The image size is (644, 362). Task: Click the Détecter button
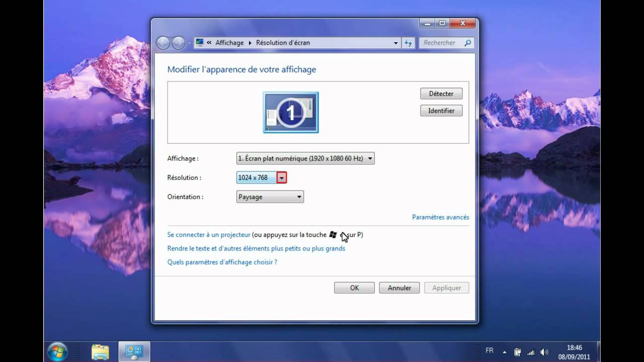(x=441, y=94)
